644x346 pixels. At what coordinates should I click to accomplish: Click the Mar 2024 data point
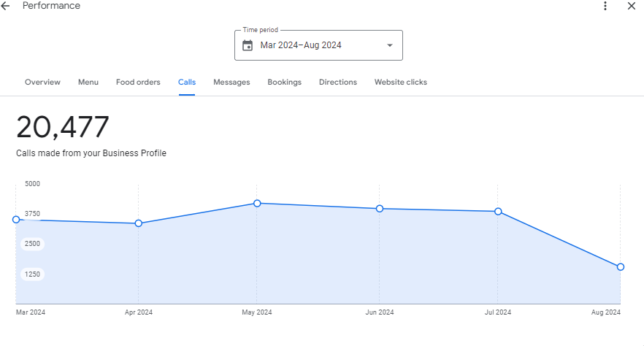(x=16, y=220)
